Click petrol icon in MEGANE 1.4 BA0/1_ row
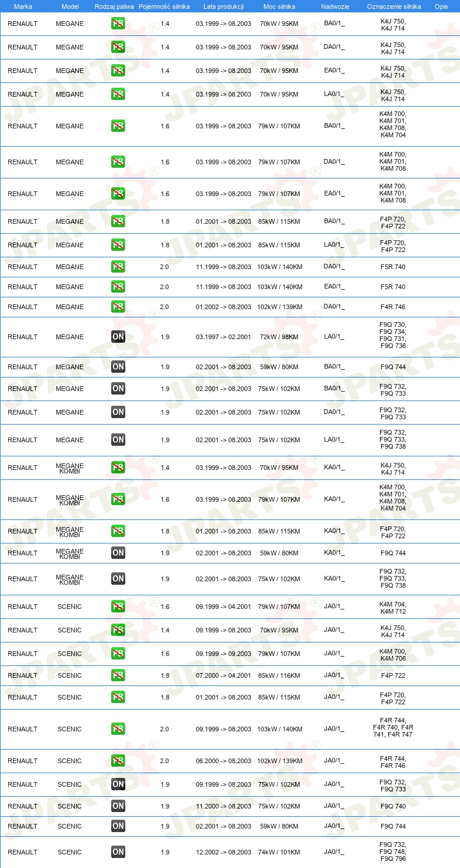Viewport: 460px width, 868px height. pos(118,24)
